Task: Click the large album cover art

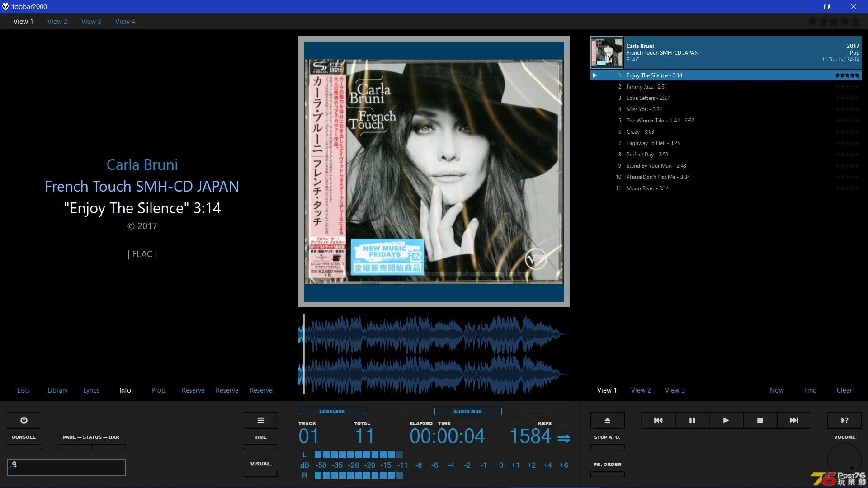Action: (434, 172)
